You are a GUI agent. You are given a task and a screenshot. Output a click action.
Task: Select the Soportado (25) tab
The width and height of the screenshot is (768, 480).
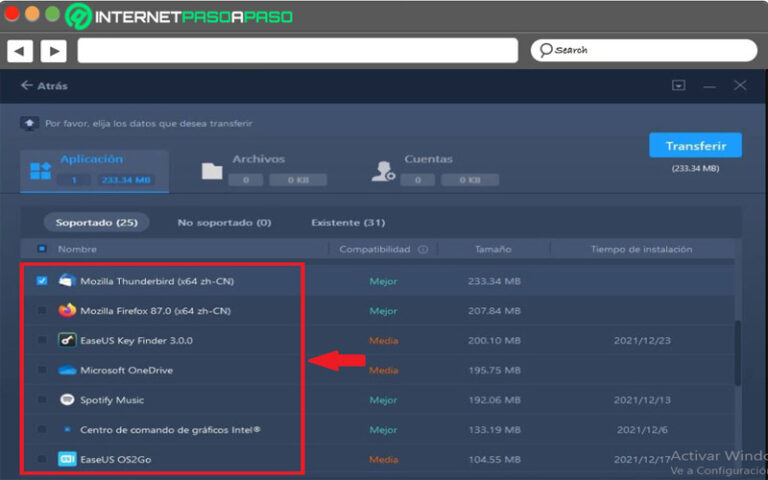tap(96, 222)
